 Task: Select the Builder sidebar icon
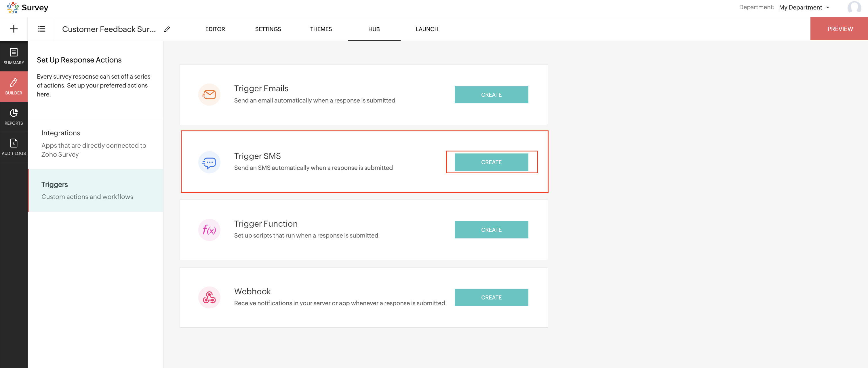[14, 86]
